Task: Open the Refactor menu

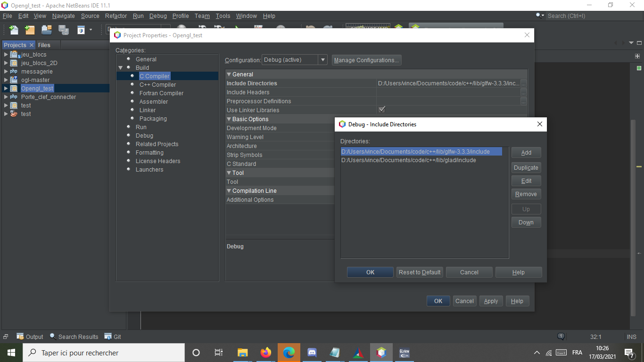Action: tap(116, 16)
